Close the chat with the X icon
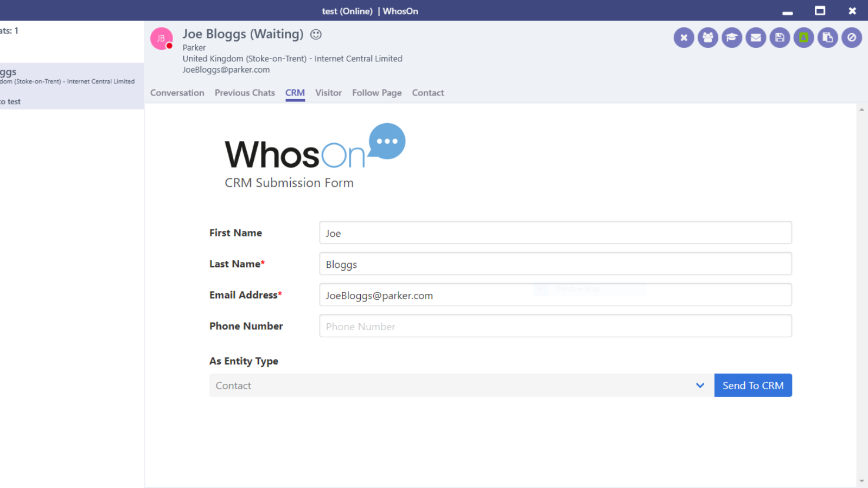 point(684,37)
